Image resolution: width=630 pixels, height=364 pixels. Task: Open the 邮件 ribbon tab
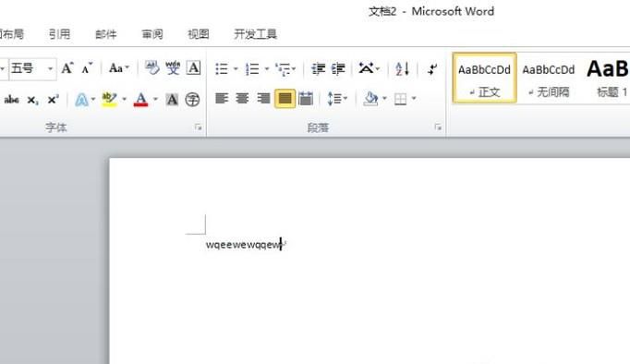click(x=105, y=34)
